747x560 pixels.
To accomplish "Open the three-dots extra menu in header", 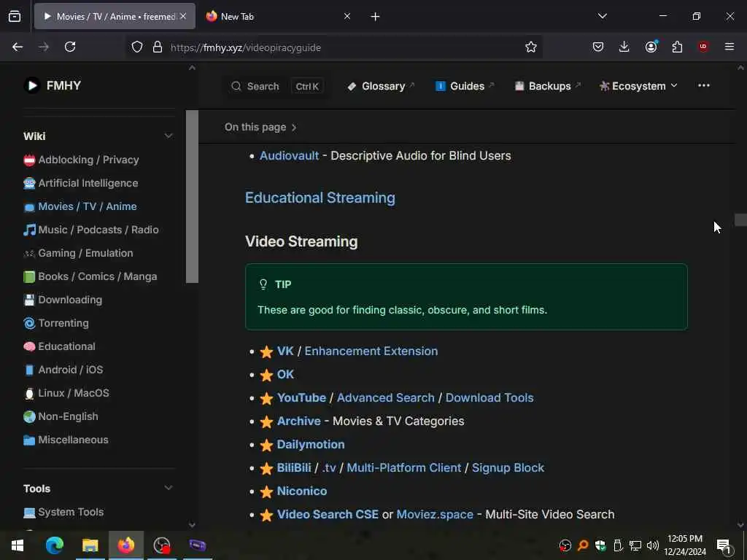I will tap(704, 86).
